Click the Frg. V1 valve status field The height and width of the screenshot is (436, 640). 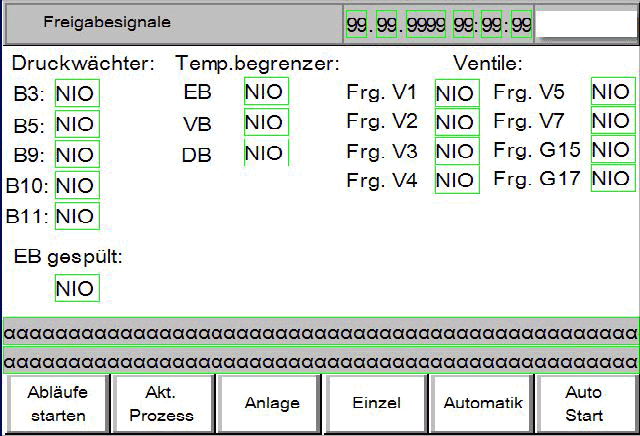pos(456,94)
